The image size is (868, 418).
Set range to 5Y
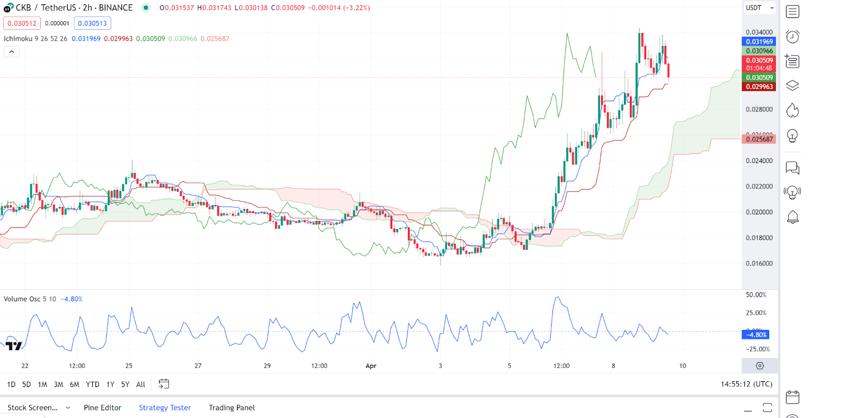[125, 384]
